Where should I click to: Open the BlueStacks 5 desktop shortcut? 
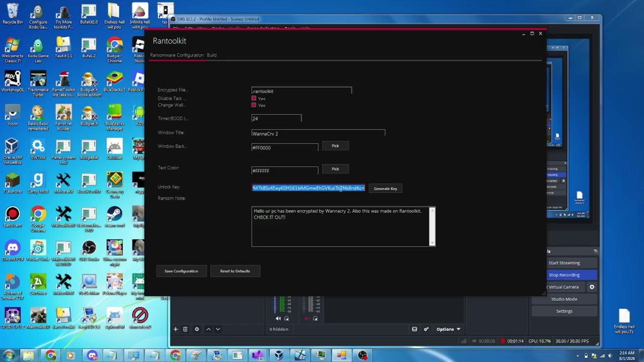(115, 81)
